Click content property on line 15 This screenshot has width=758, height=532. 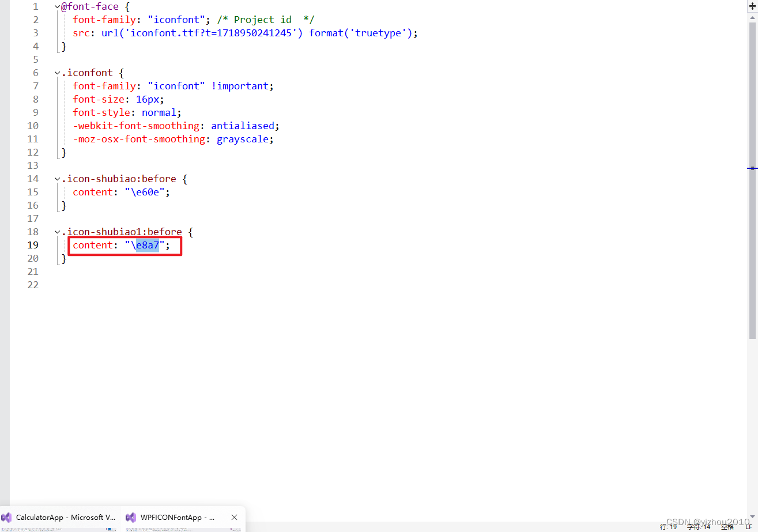[x=93, y=193]
